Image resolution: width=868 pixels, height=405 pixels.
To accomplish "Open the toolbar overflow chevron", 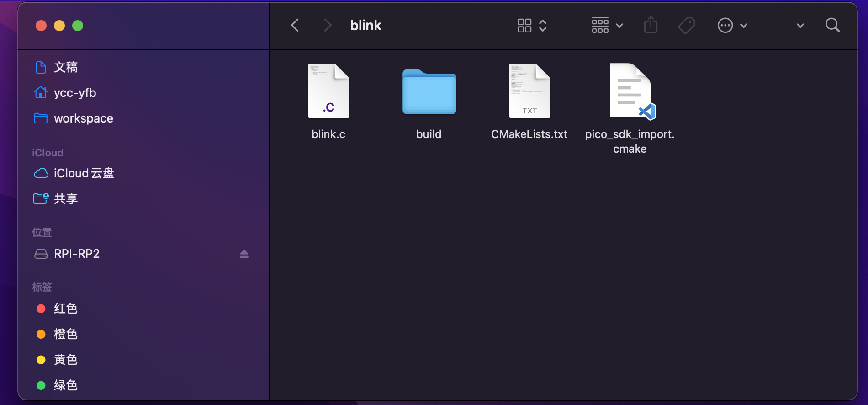I will click(x=800, y=26).
